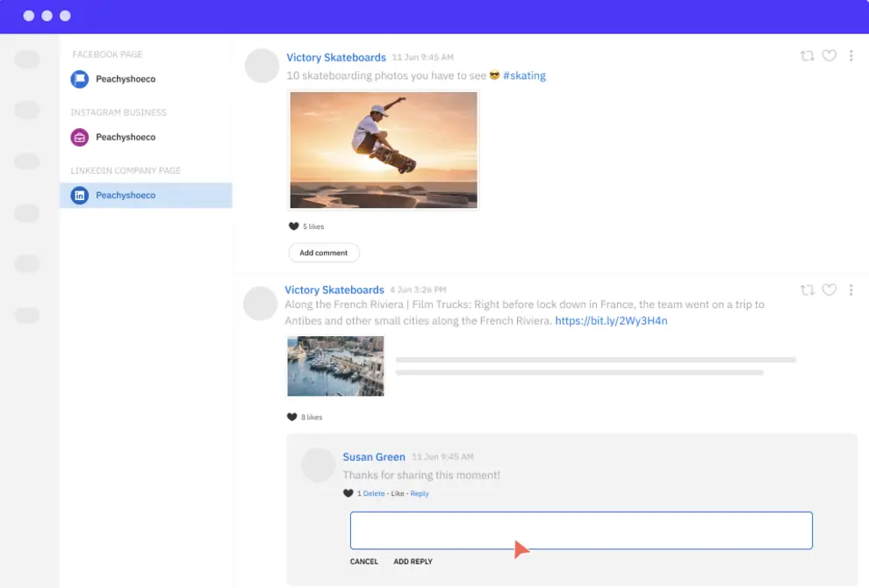
Task: Click the heart icon on Susan Green's comment
Action: tap(348, 493)
